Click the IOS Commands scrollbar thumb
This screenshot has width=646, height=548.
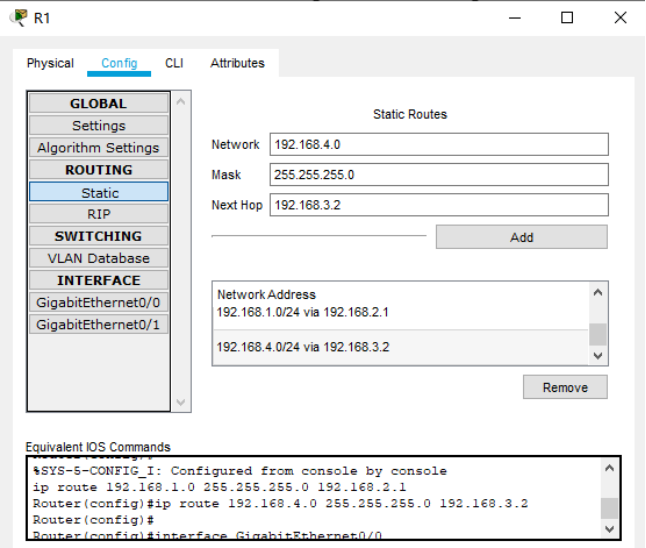pos(609,508)
